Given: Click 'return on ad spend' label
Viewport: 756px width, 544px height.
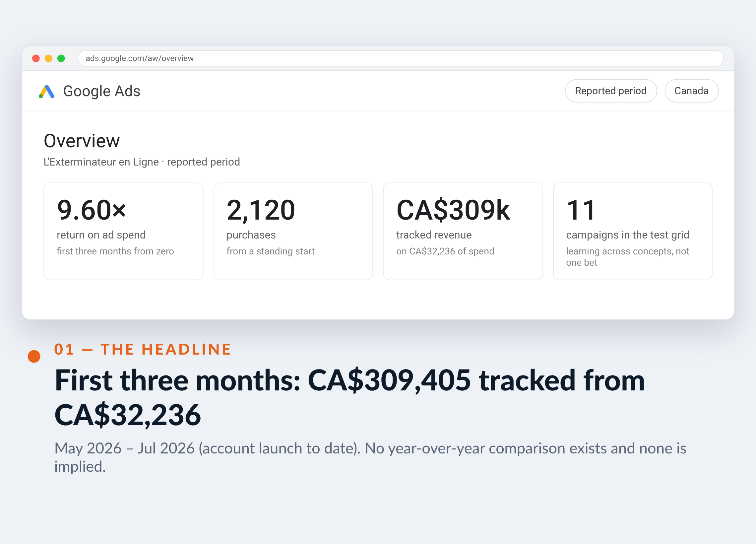Looking at the screenshot, I should 101,235.
